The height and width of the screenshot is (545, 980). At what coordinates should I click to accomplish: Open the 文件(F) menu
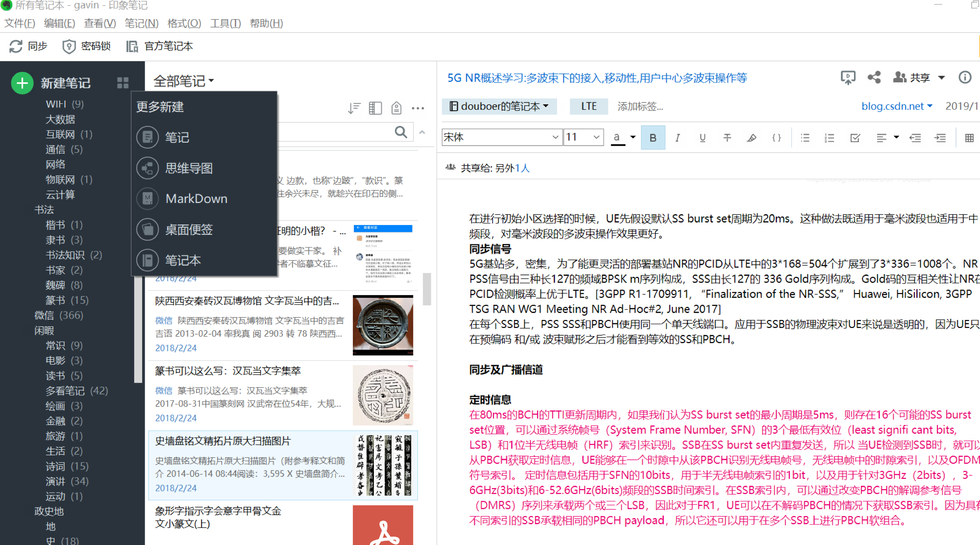[20, 23]
